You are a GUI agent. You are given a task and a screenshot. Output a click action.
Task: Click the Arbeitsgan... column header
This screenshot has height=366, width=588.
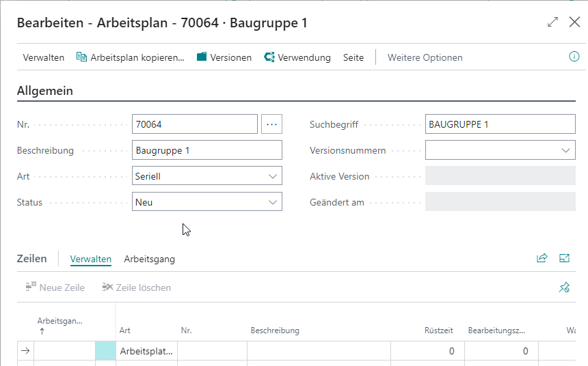click(x=59, y=321)
